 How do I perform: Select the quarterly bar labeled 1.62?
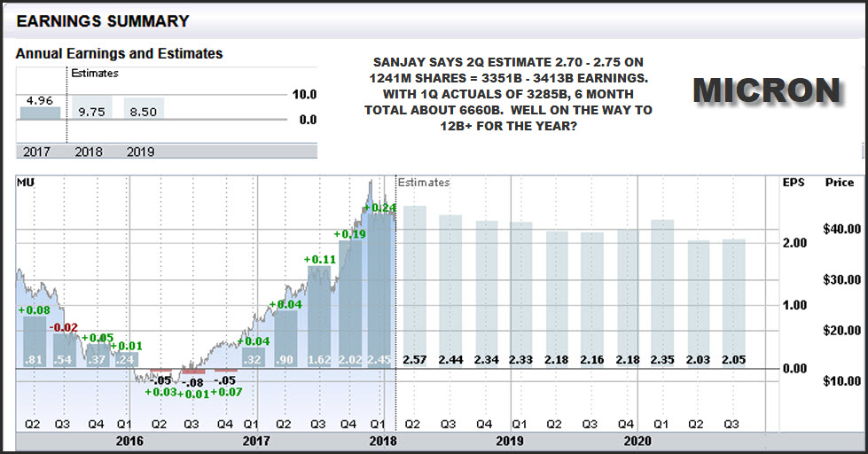319,319
